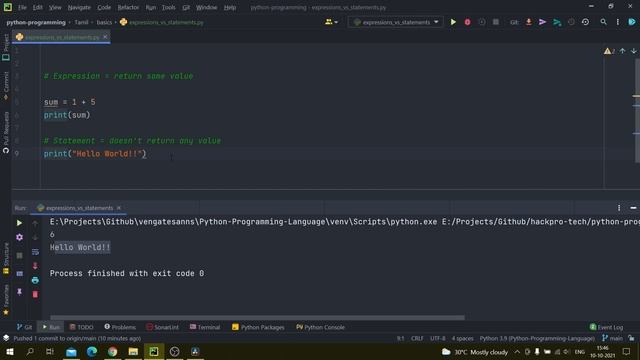The height and width of the screenshot is (360, 640).
Task: Toggle soft-wrap in the Run console
Action: tap(35, 252)
